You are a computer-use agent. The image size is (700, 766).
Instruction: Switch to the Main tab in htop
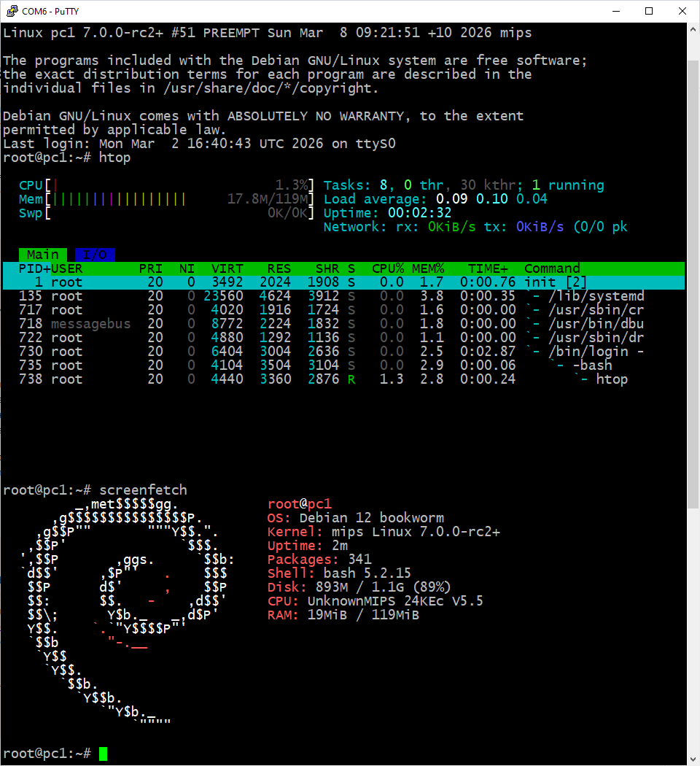[43, 255]
